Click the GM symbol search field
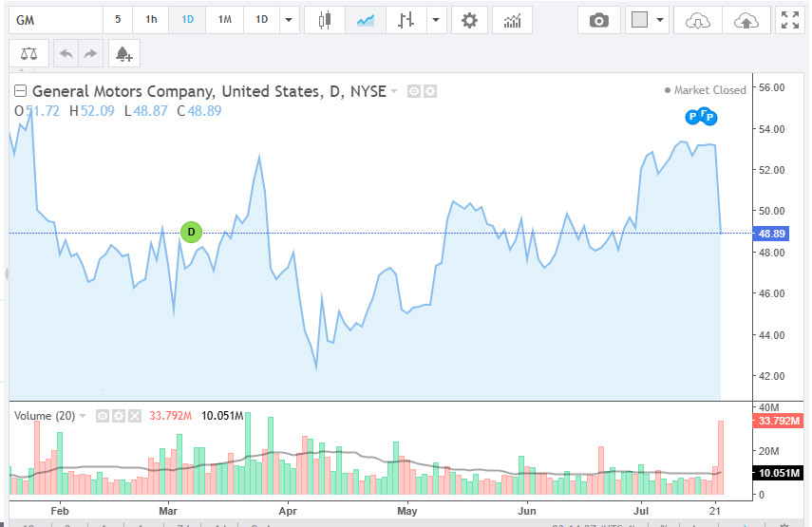This screenshot has height=527, width=812. point(56,20)
